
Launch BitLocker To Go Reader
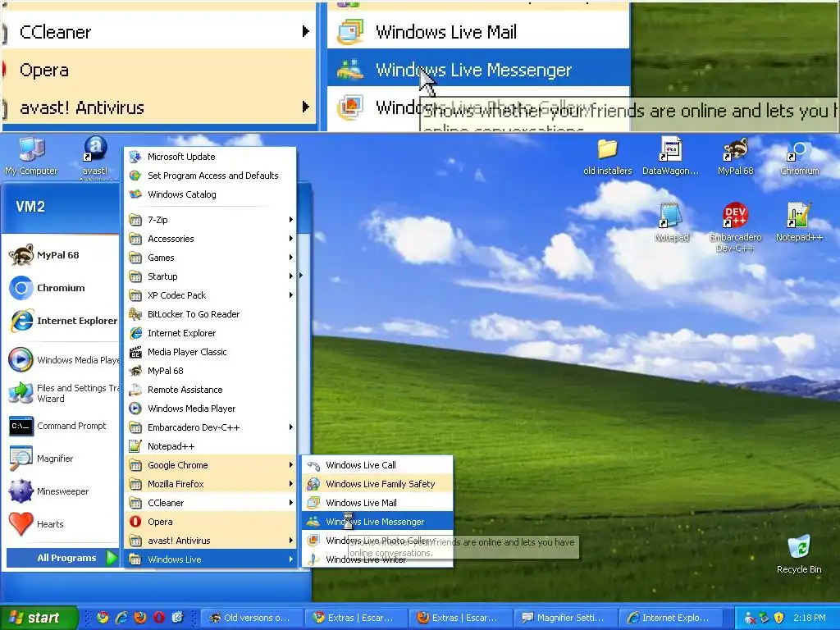pos(211,314)
